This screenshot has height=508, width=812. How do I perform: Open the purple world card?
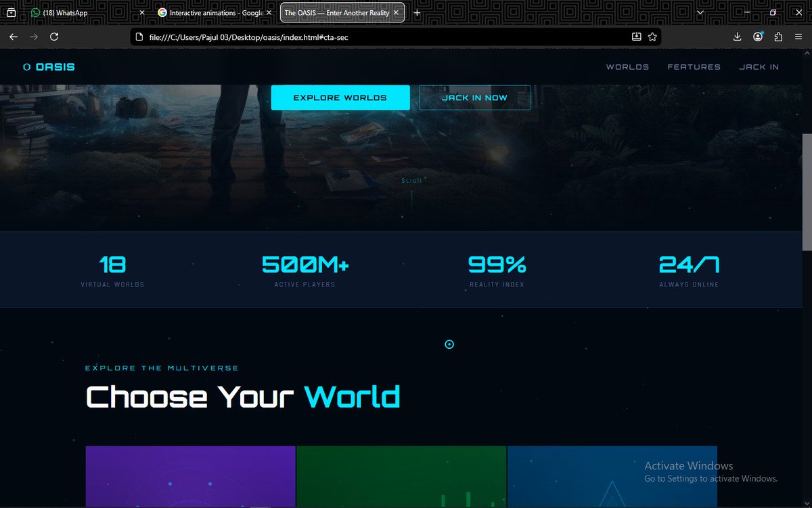(x=190, y=476)
